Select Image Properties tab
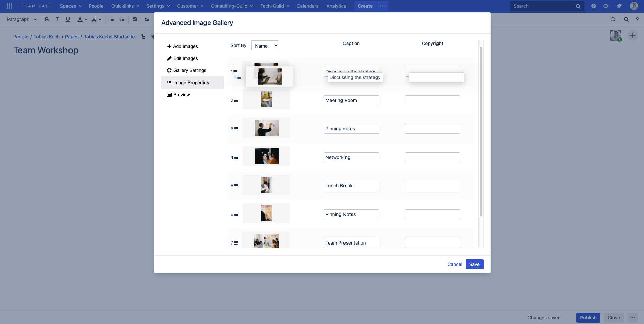This screenshot has height=324, width=644. click(x=192, y=83)
